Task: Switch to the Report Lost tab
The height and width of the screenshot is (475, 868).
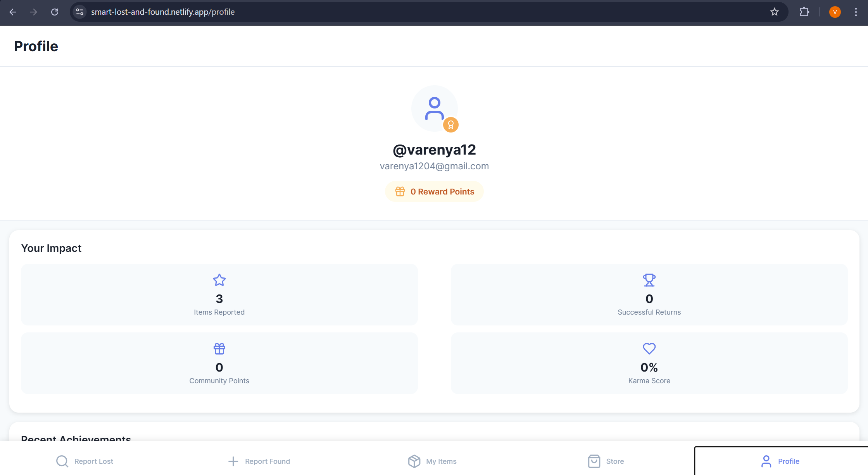Action: pos(85,461)
